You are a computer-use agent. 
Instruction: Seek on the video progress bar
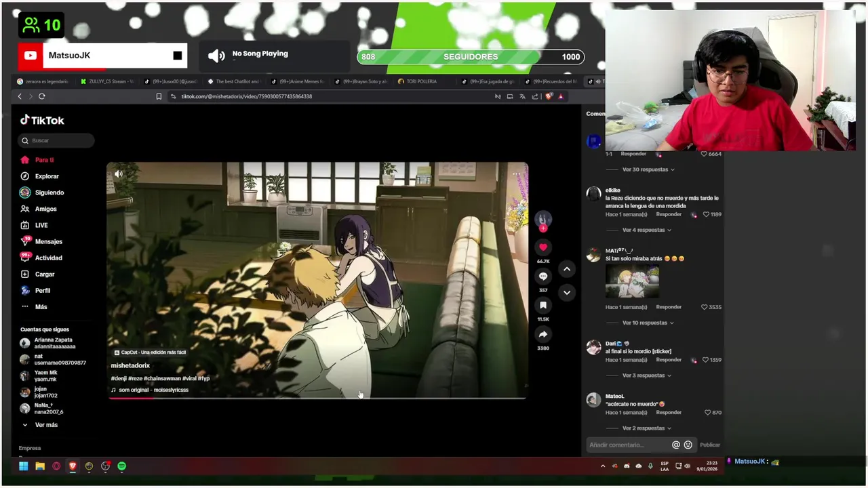pos(317,397)
